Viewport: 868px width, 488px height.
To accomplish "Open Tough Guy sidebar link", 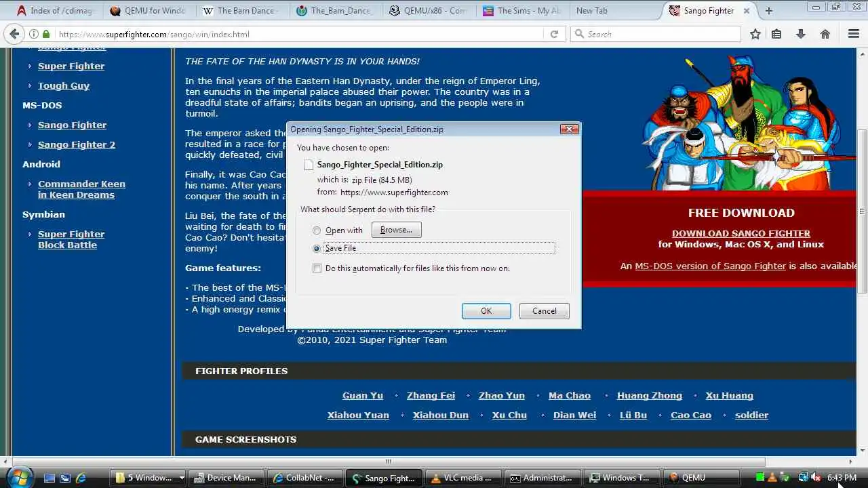I will 64,85.
